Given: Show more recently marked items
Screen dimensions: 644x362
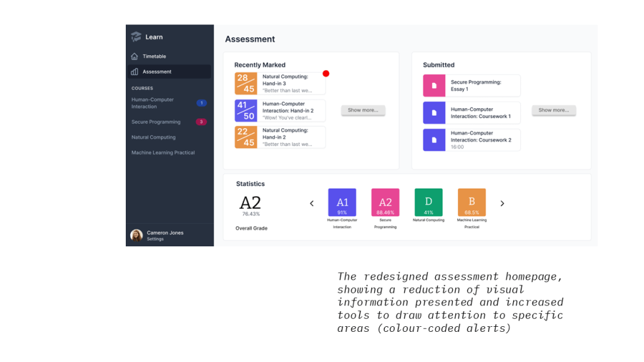Looking at the screenshot, I should point(363,110).
